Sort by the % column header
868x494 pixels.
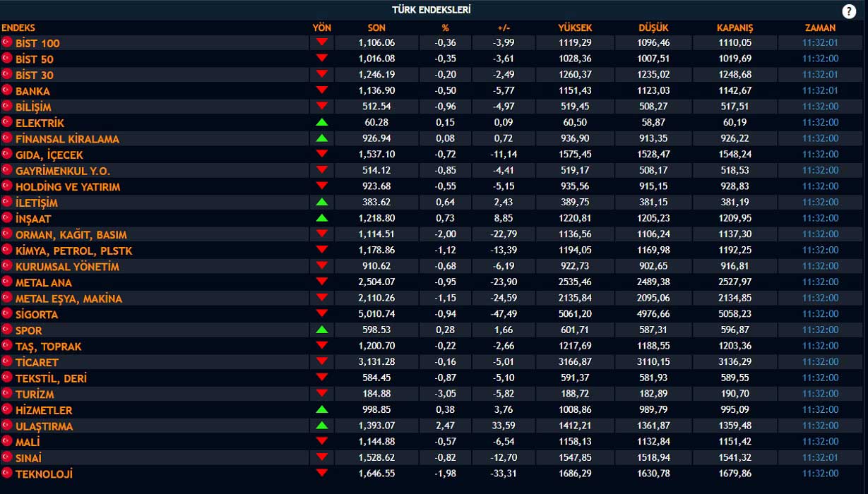pyautogui.click(x=445, y=28)
